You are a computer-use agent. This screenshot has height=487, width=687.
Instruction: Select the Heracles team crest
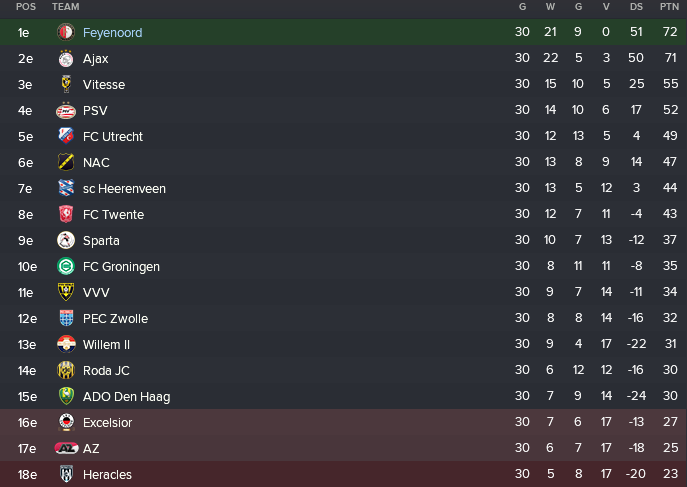point(66,474)
